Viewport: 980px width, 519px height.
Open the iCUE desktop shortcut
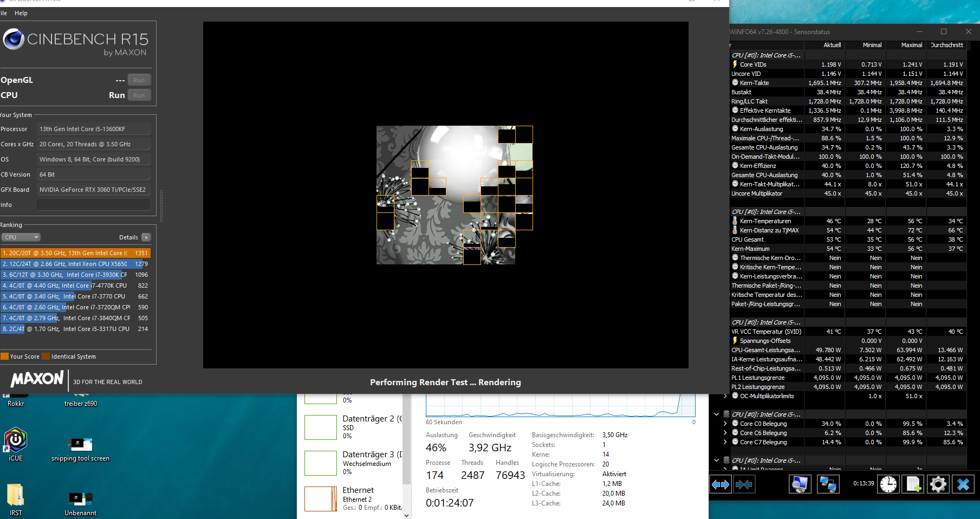(x=16, y=445)
